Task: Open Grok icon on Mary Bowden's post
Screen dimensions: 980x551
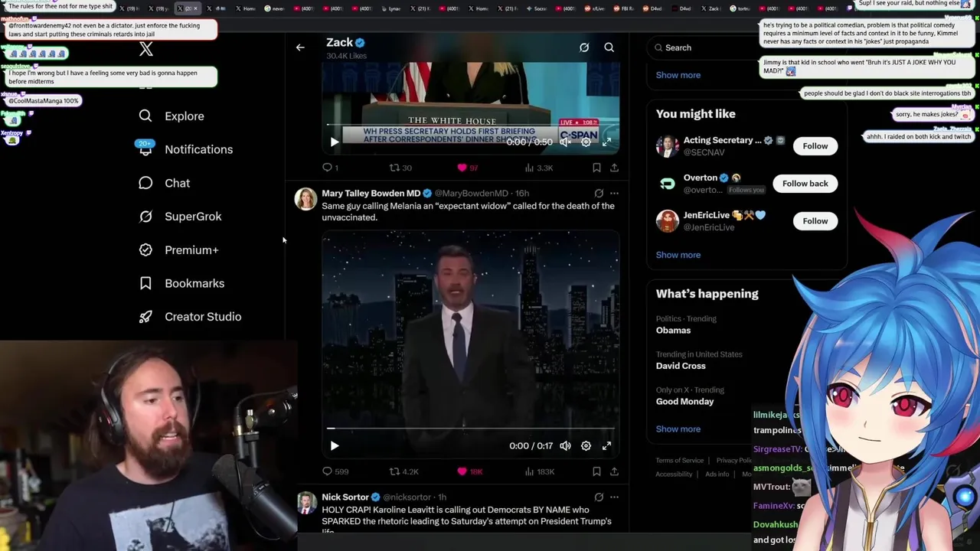Action: (599, 194)
